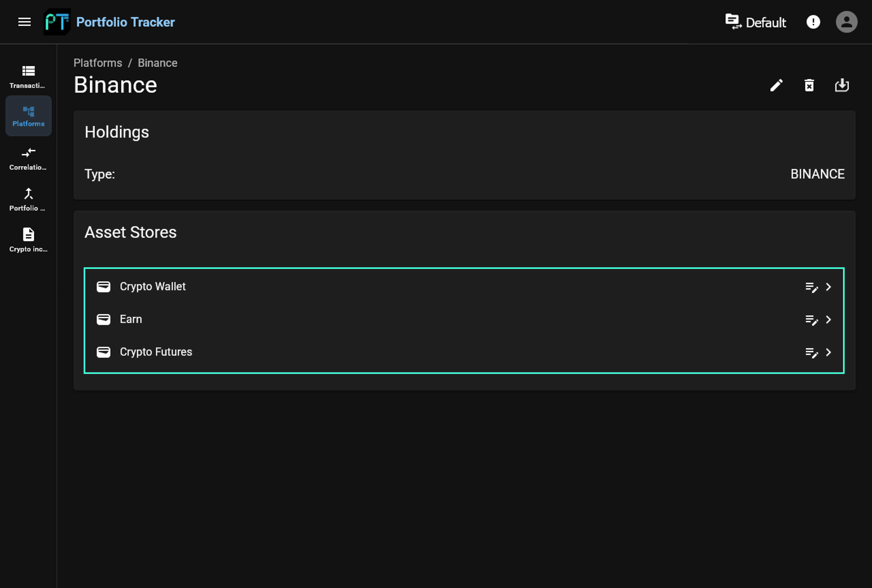The width and height of the screenshot is (872, 588).
Task: Open Crypto income report in the sidebar
Action: tap(29, 240)
